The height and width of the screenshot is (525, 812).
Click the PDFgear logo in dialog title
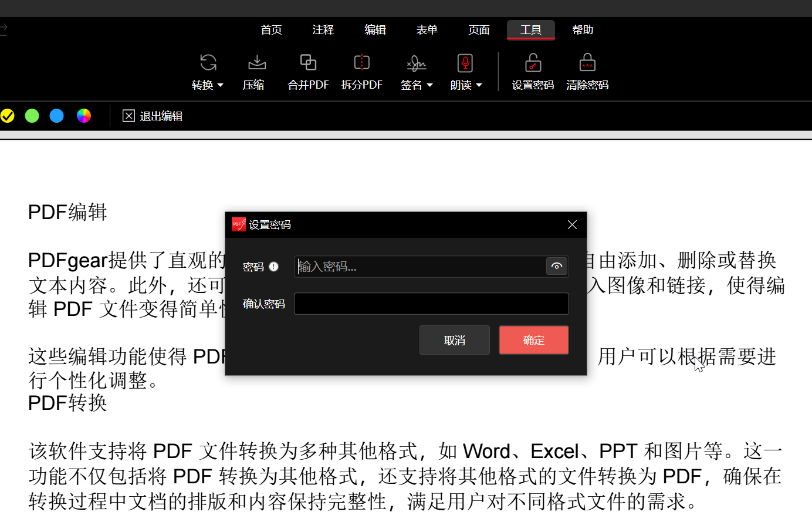[239, 224]
